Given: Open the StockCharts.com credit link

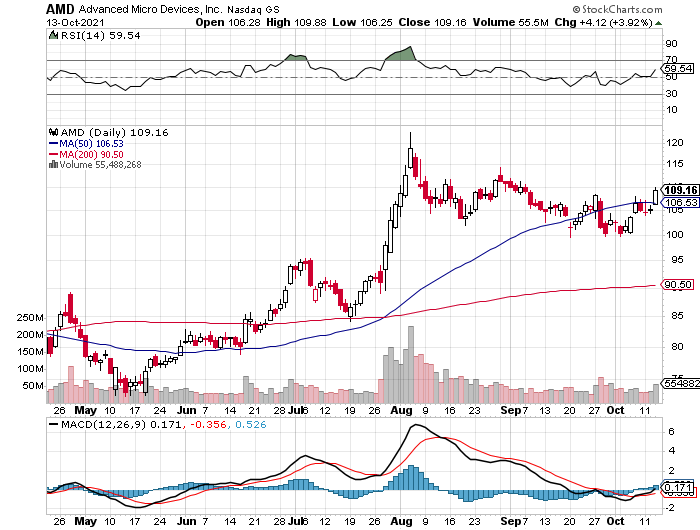Looking at the screenshot, I should tap(617, 9).
